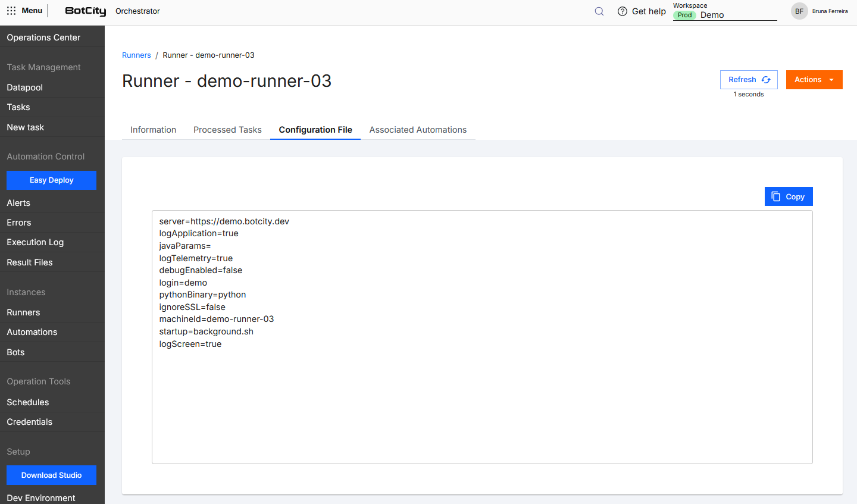Click the Get help question icon
857x504 pixels.
(x=623, y=11)
